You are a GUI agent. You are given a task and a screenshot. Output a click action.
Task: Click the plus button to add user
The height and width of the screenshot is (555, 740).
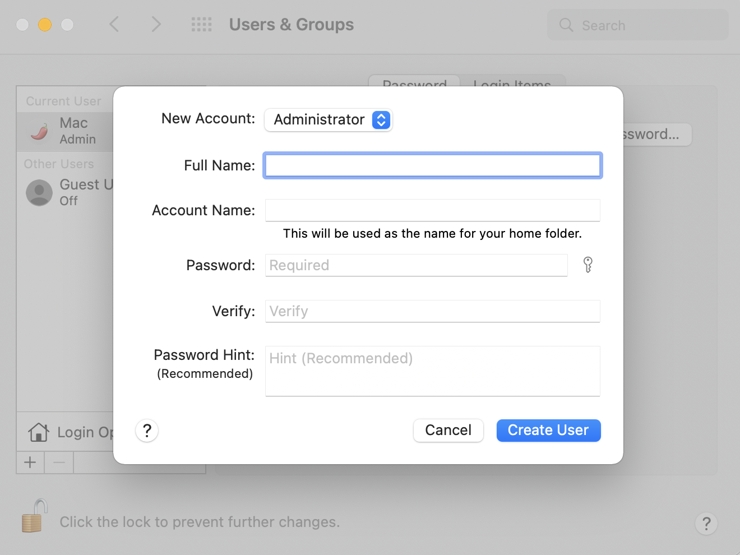click(x=30, y=462)
